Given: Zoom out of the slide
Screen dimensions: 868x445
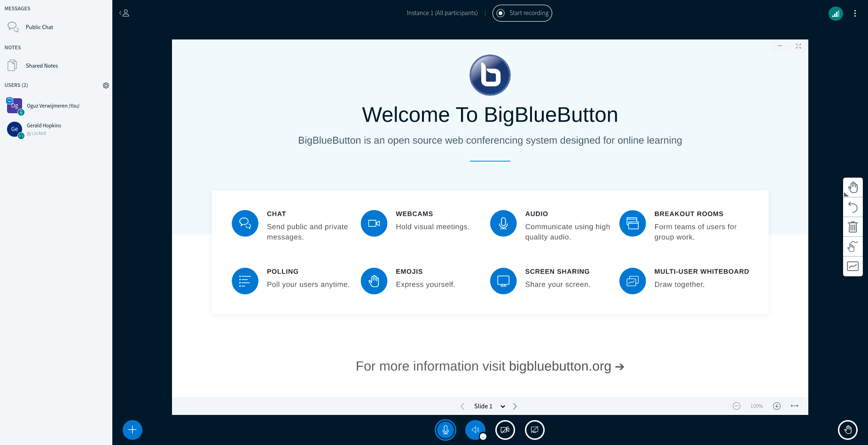Looking at the screenshot, I should tap(736, 406).
